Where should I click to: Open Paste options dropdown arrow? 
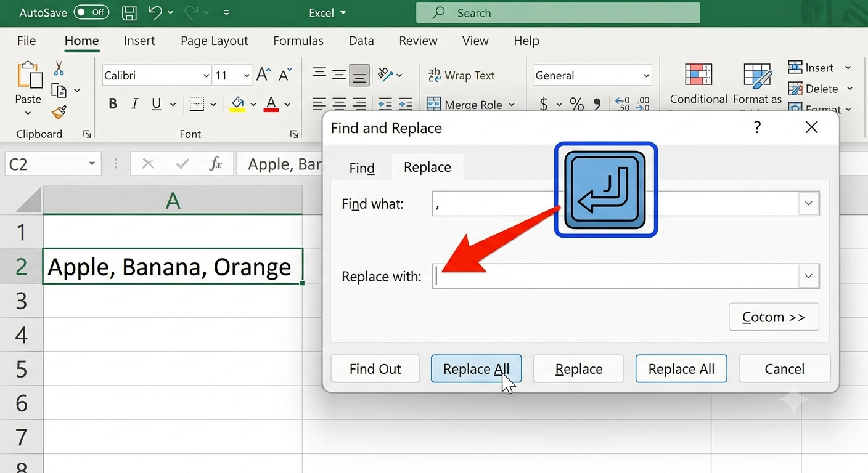[28, 114]
